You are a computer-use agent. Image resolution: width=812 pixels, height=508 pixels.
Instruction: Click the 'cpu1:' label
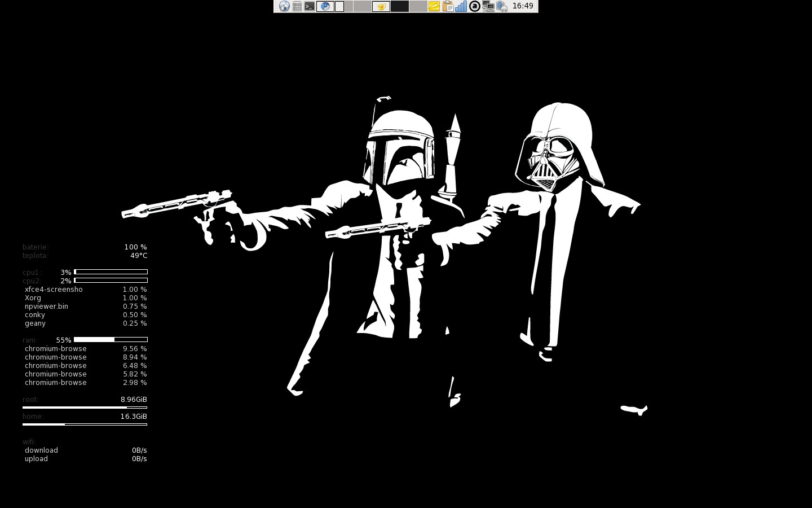coord(32,273)
